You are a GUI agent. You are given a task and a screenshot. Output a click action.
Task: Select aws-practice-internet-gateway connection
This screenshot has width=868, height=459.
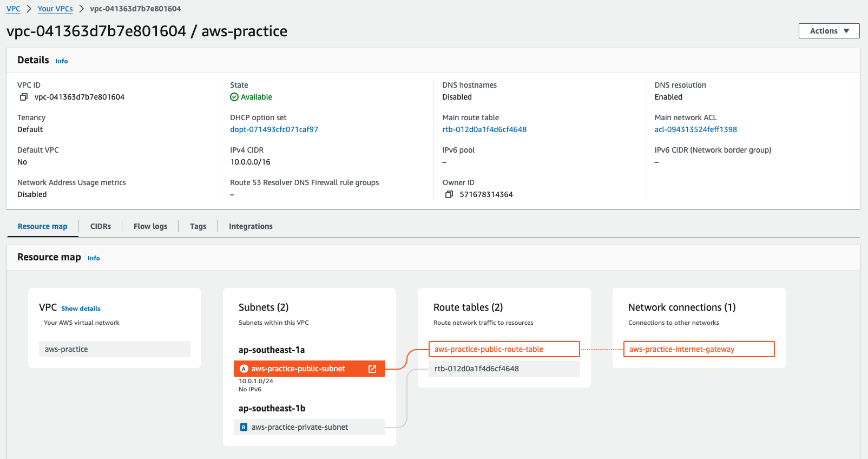click(x=699, y=349)
